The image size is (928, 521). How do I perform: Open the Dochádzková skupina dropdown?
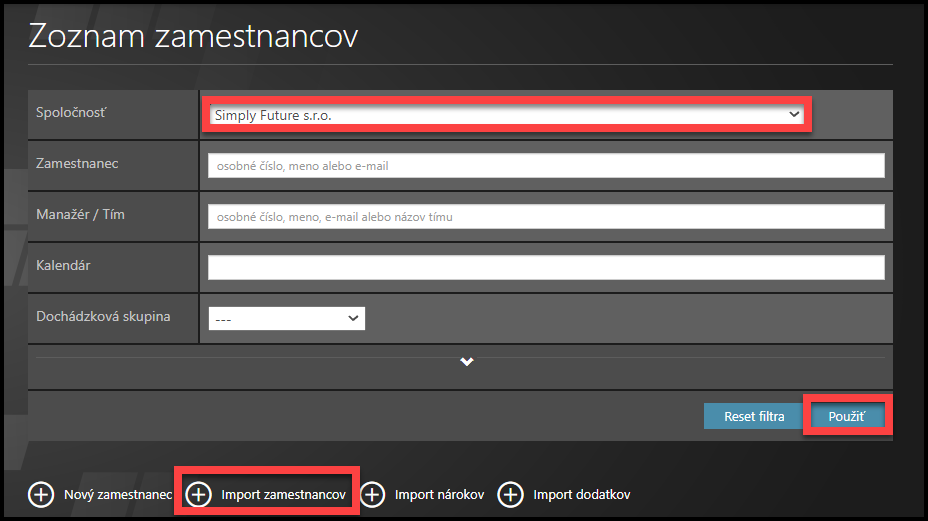[286, 318]
